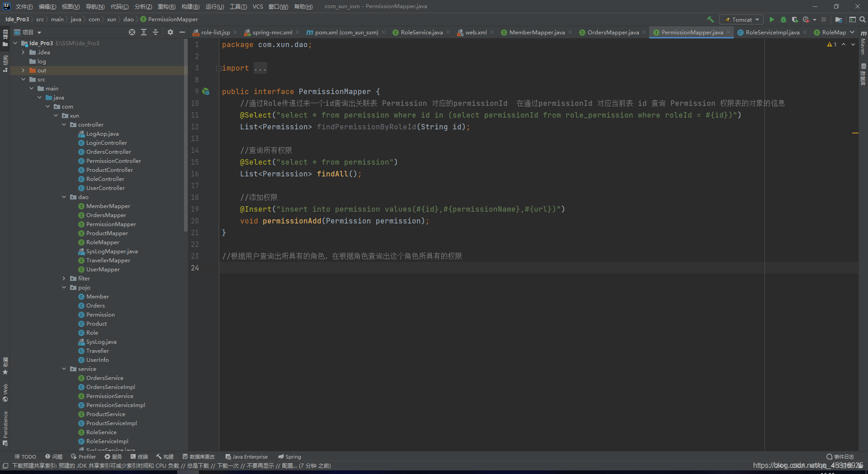This screenshot has height=474, width=868.
Task: Select UserInfo in pojo package
Action: (98, 360)
